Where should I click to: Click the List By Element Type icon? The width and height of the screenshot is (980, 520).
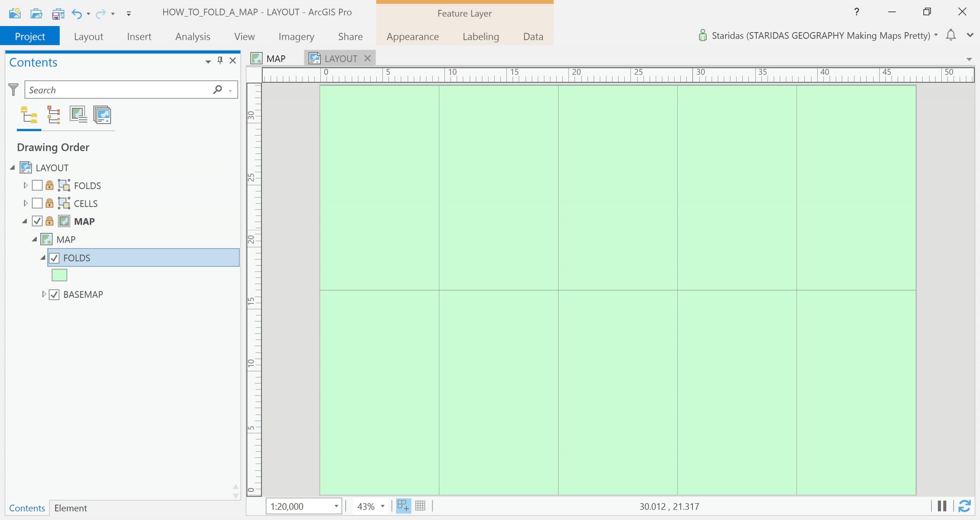54,115
